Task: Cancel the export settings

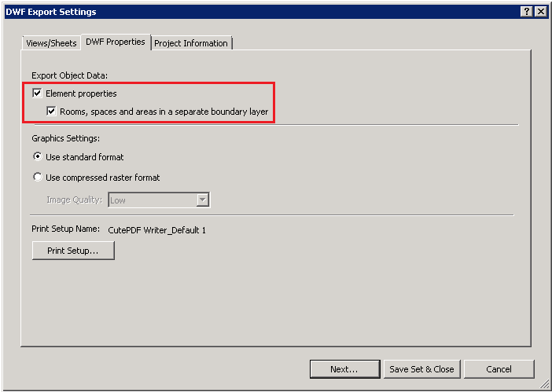Action: [x=499, y=369]
